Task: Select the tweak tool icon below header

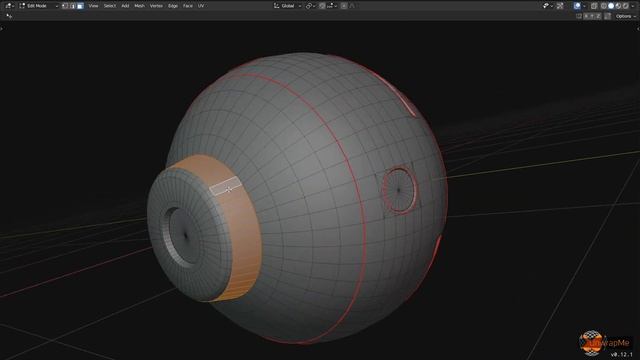Action: pos(9,16)
